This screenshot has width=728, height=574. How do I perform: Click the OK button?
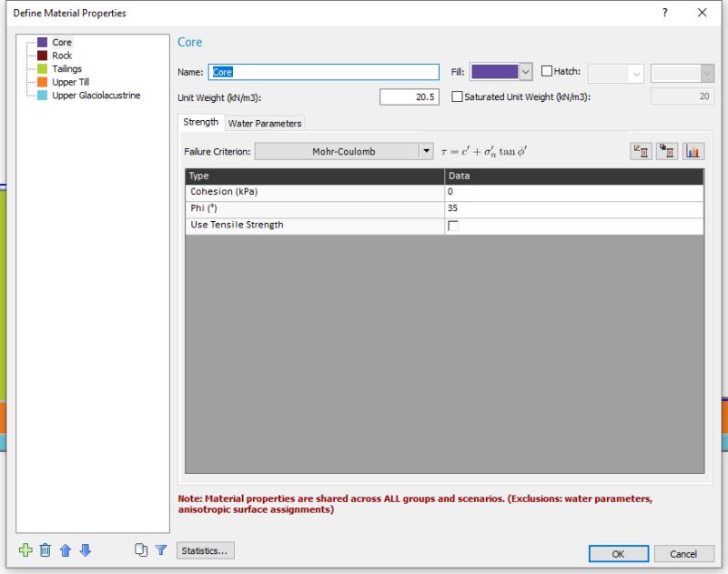[x=619, y=554]
